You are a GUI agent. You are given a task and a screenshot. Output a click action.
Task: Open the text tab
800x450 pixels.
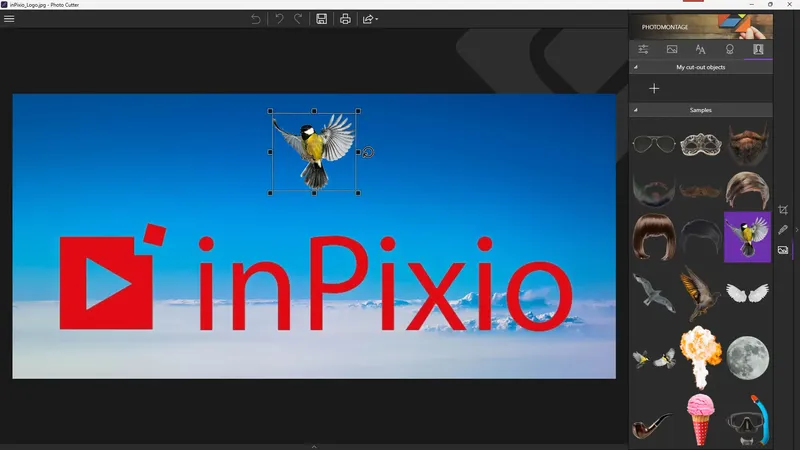(x=701, y=49)
